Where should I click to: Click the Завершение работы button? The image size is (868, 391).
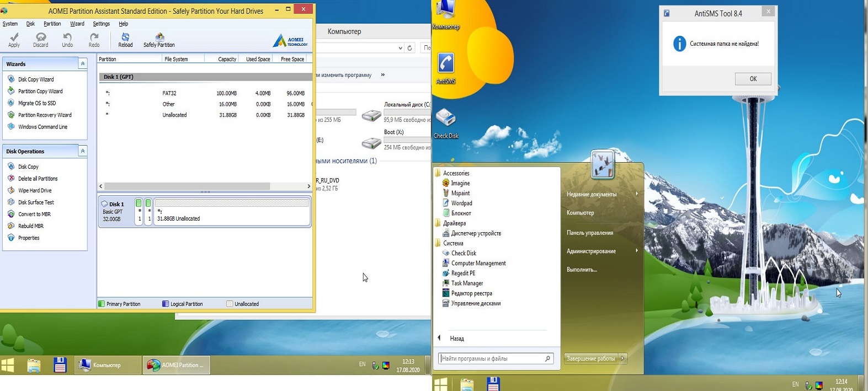[x=590, y=358]
